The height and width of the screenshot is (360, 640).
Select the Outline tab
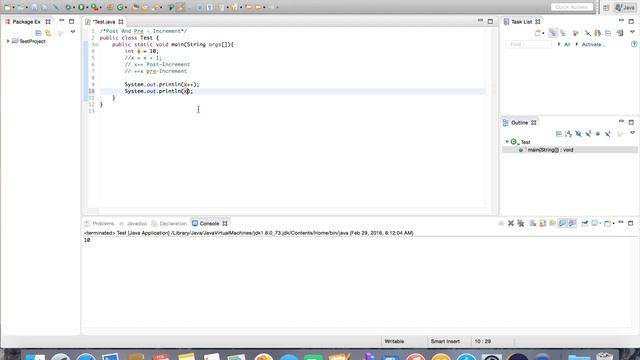point(520,122)
